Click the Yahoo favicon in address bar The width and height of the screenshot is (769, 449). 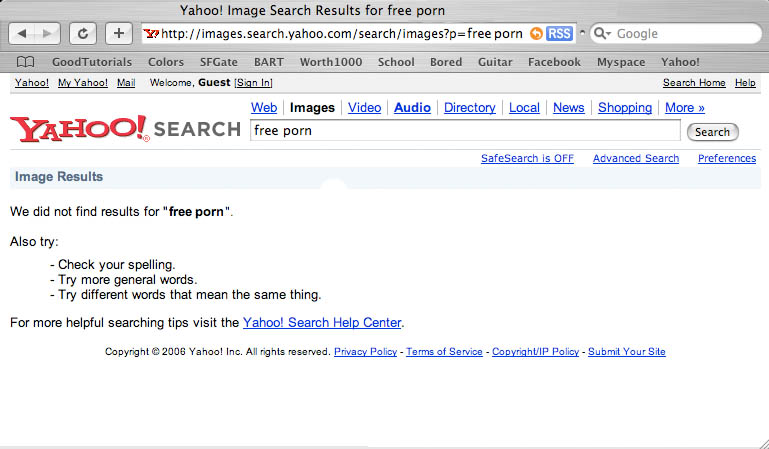coord(152,33)
